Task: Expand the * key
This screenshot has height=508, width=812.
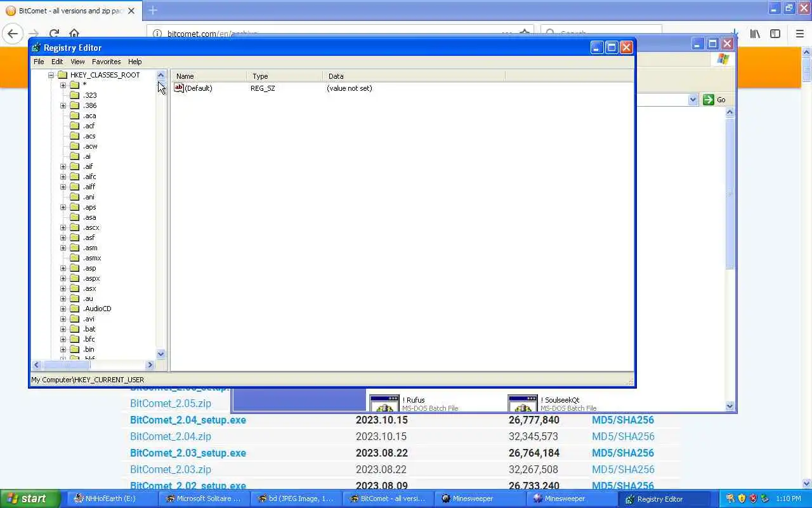Action: click(63, 85)
